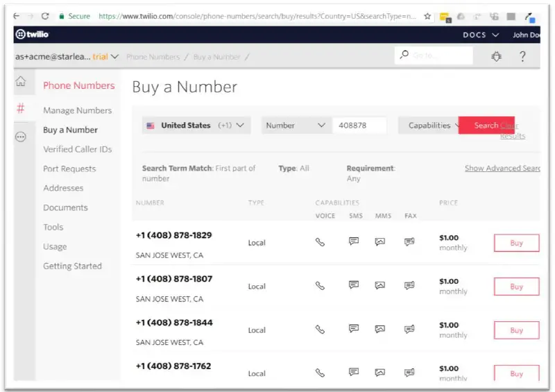This screenshot has width=555, height=392.
Task: Open Manage Numbers in sidebar
Action: point(78,110)
